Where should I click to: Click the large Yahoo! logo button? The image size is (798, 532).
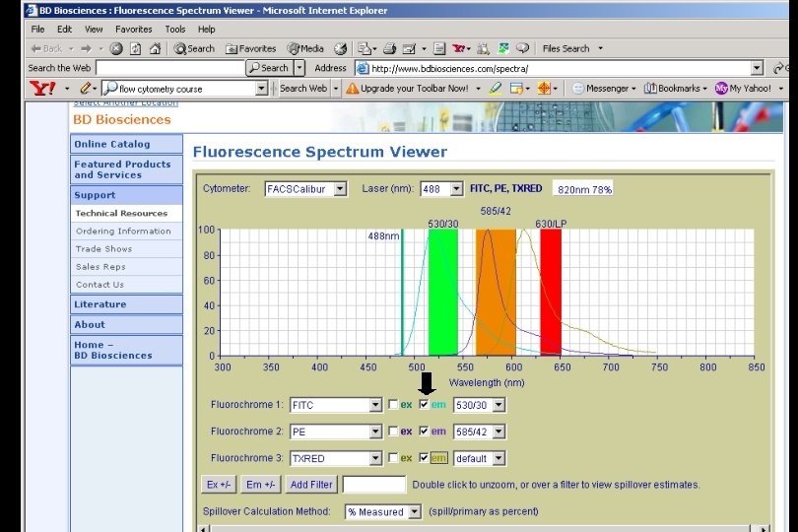coord(42,89)
